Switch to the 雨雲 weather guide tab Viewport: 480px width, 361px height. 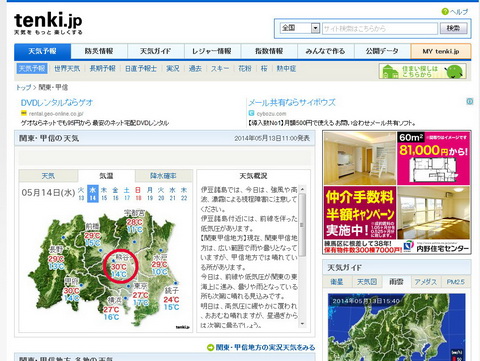point(396,282)
